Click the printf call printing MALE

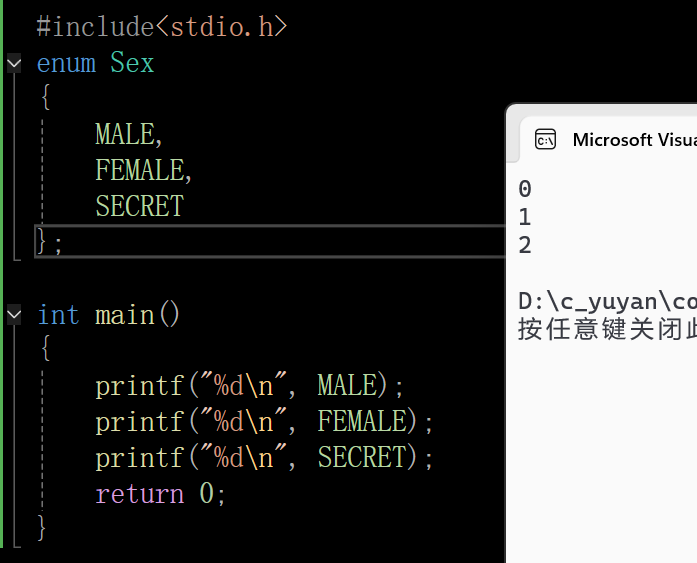coord(249,385)
